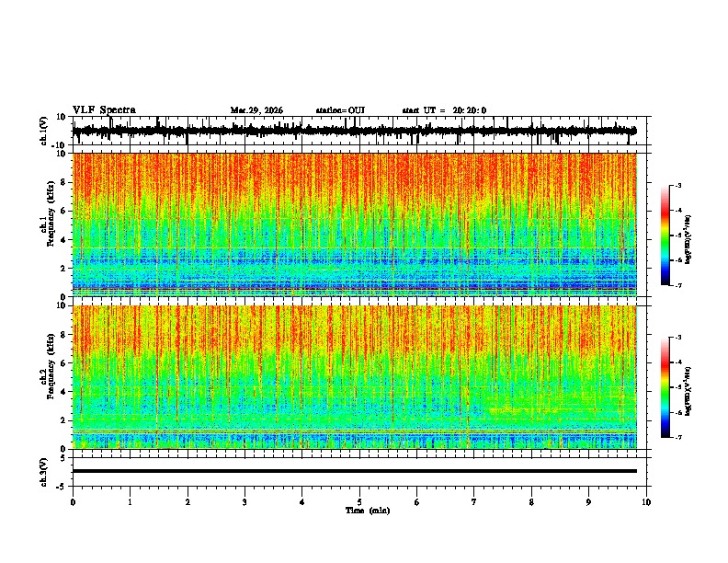The height and width of the screenshot is (563, 728).
Task: Click the date text "Mar.29, 2026"
Action: tap(256, 110)
